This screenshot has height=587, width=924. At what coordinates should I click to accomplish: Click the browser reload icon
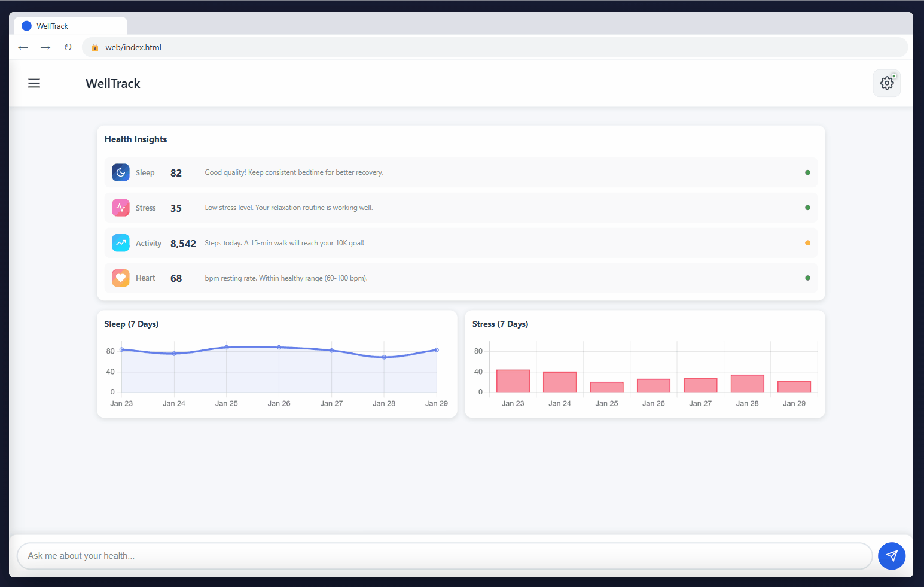tap(68, 47)
